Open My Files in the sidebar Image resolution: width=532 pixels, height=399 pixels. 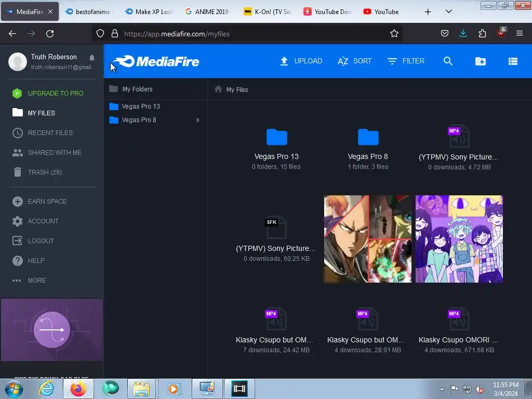34,113
